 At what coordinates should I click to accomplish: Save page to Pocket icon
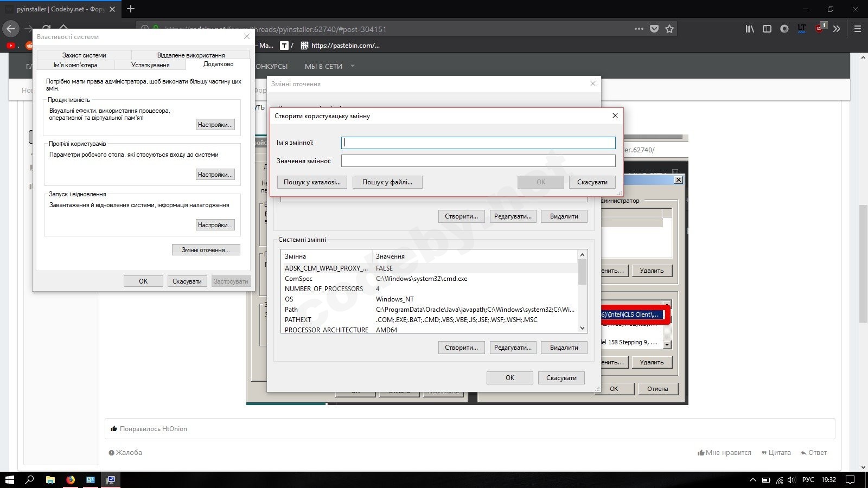pos(654,29)
